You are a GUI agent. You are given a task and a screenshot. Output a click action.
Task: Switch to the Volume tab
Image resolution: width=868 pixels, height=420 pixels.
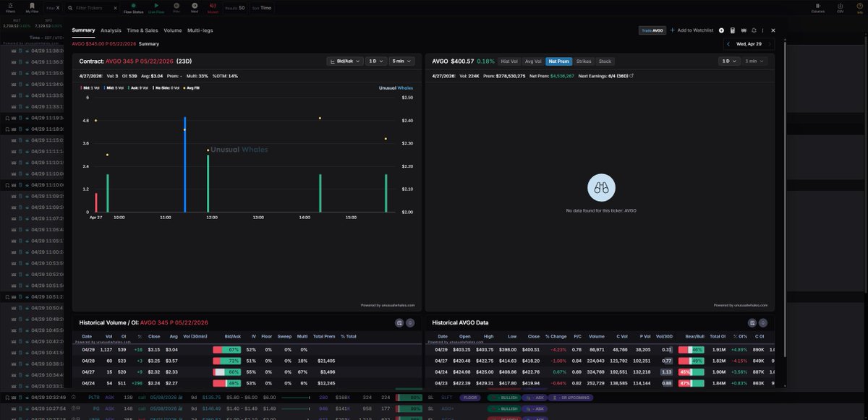pos(173,30)
